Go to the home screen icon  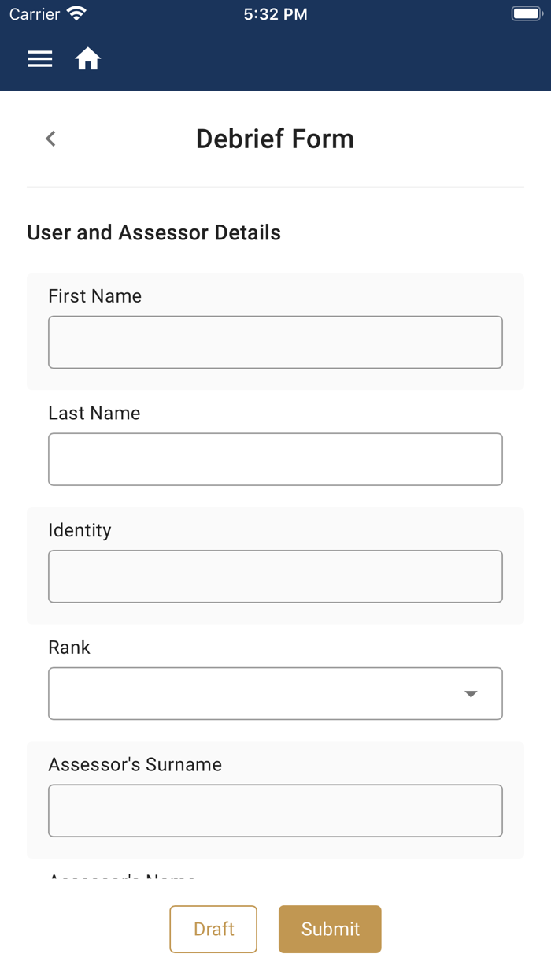point(87,59)
